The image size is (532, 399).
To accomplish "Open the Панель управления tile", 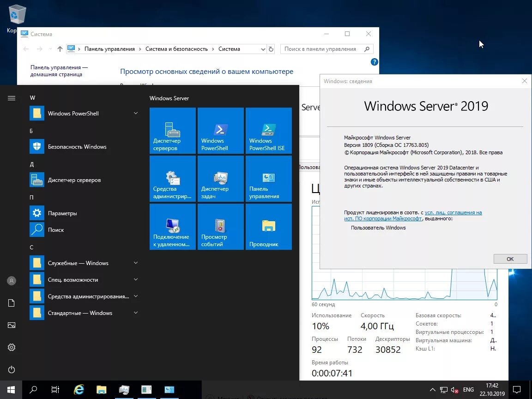I will coord(268,179).
